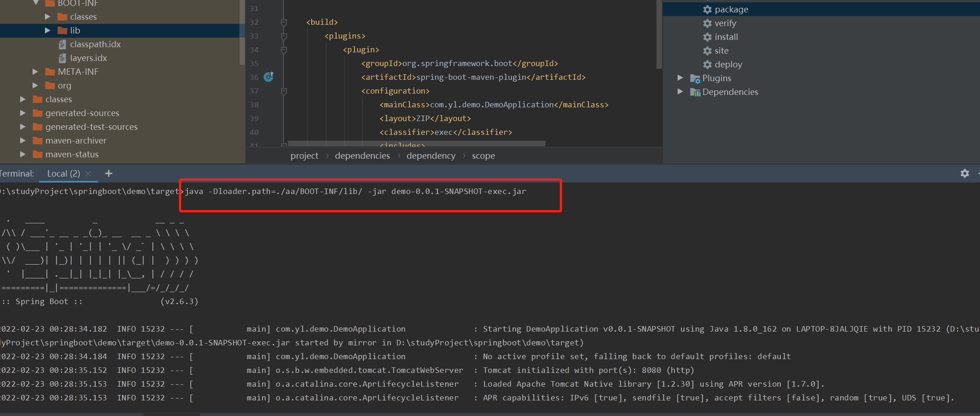This screenshot has width=980, height=416.
Task: Select dependencies in the XML breadcrumb
Action: (362, 156)
